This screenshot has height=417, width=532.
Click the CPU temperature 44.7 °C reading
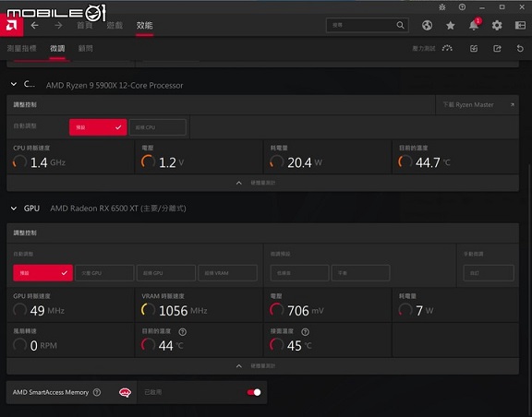433,162
